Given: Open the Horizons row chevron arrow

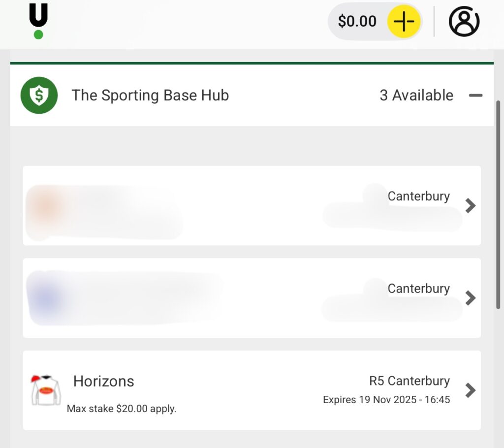Looking at the screenshot, I should click(x=471, y=390).
